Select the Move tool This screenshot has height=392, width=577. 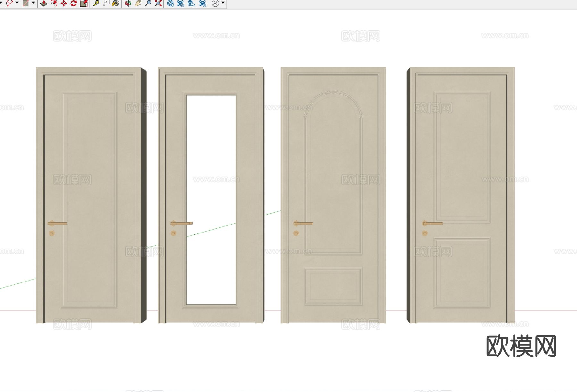(x=64, y=3)
